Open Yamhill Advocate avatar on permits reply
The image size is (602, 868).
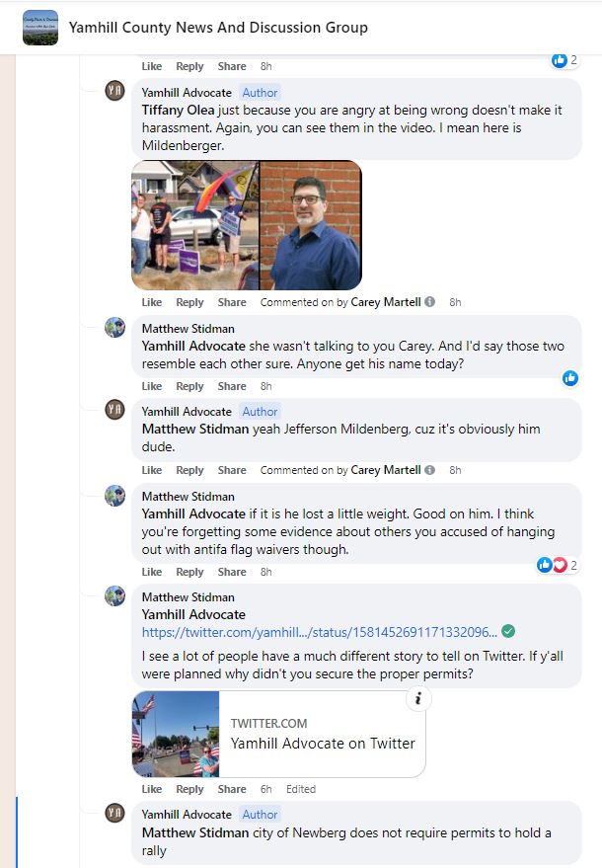point(115,813)
